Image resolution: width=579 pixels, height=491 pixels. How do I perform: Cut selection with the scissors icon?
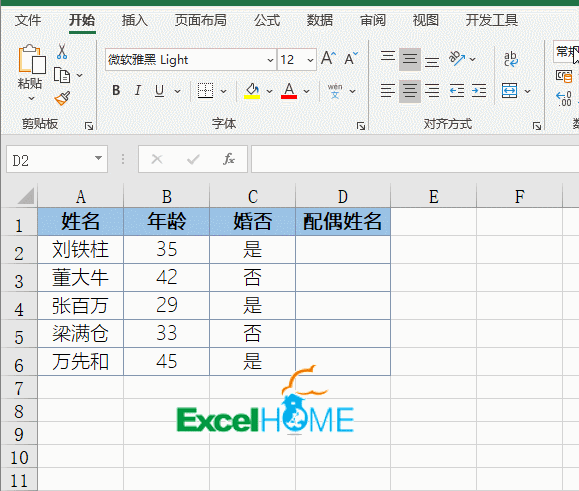point(62,51)
